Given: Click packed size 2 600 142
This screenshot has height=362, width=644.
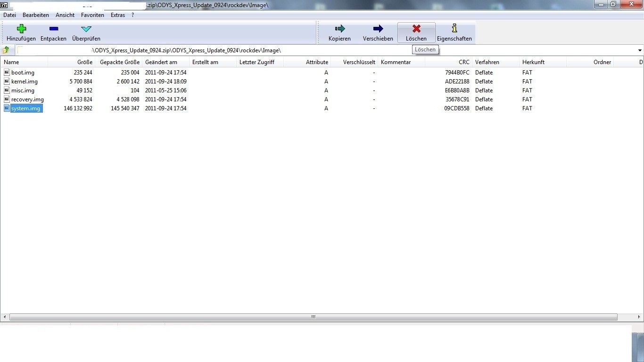Looking at the screenshot, I should pos(128,82).
